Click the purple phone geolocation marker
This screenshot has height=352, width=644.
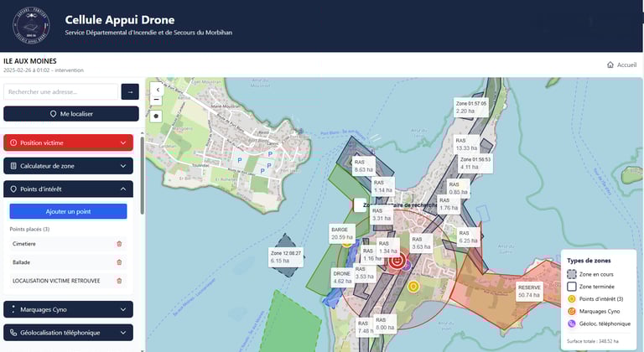click(x=407, y=266)
